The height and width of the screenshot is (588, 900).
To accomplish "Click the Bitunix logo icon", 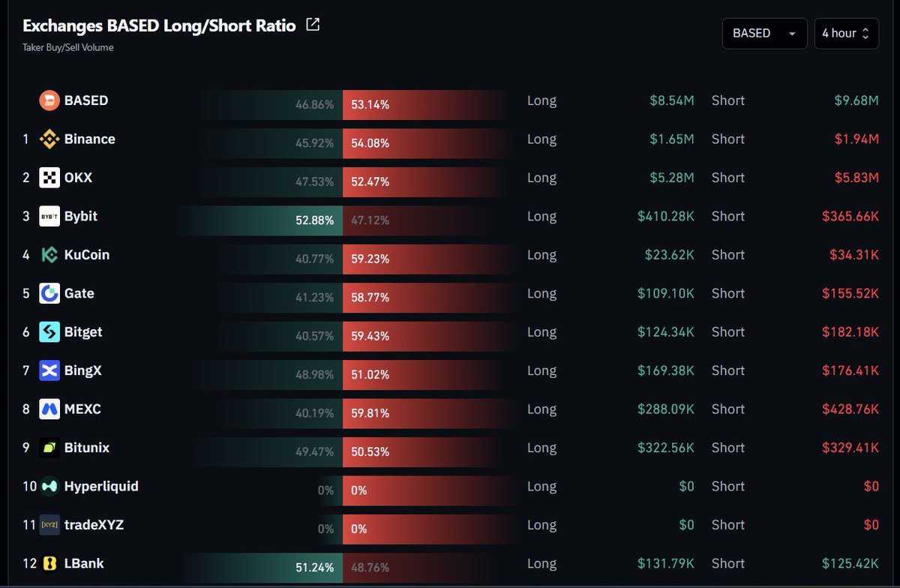I will tap(49, 448).
